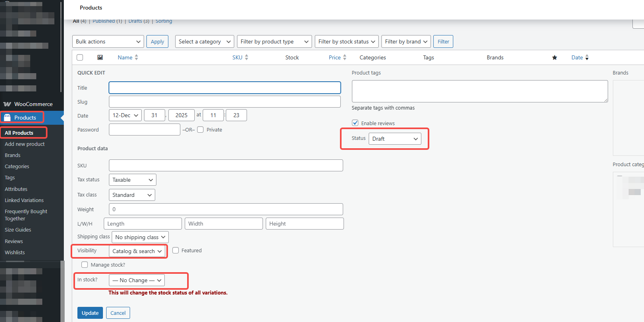Click the Product tags text area
The height and width of the screenshot is (322, 644).
coord(480,91)
